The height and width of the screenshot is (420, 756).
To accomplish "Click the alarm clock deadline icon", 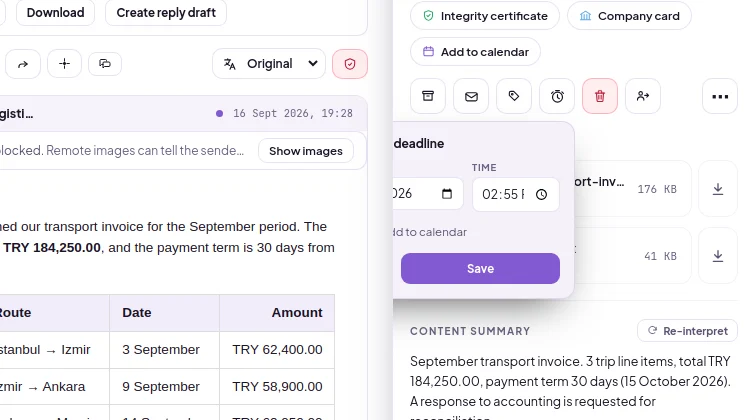I will pos(557,96).
